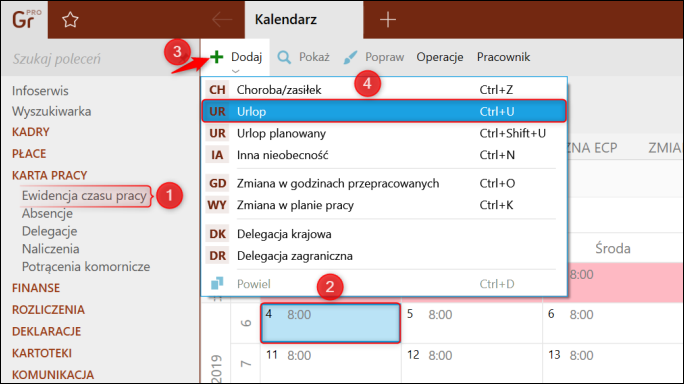Click the Popraw toolbar label
Screen dimensions: 684x384
click(384, 57)
